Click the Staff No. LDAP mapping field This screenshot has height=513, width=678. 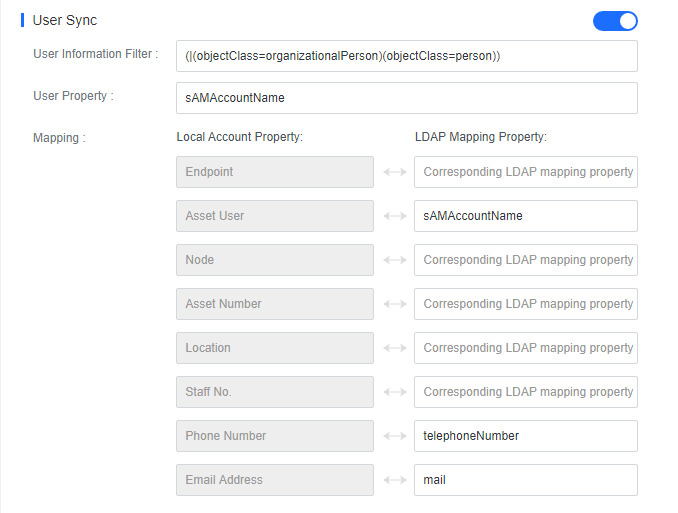click(526, 392)
